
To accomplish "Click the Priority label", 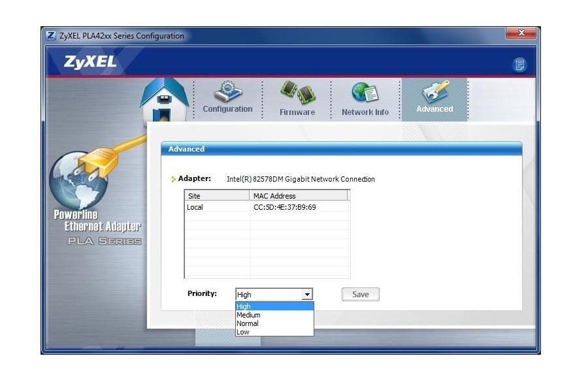I will pos(202,293).
